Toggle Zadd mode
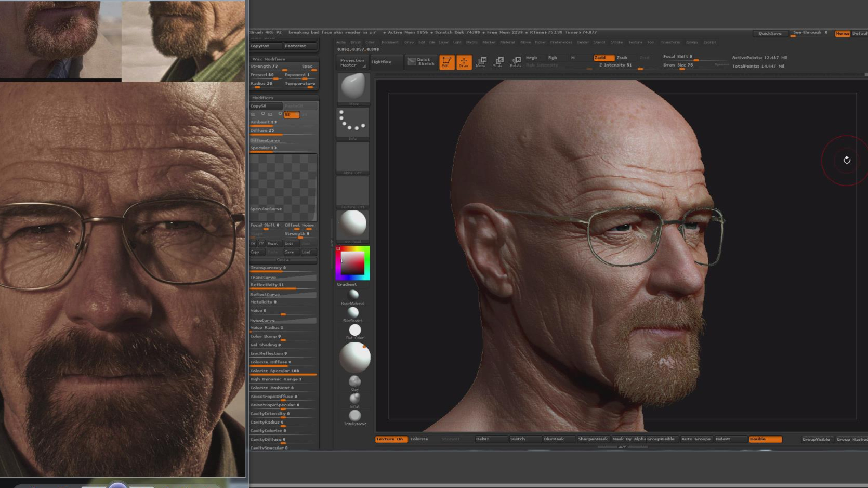Image resolution: width=868 pixels, height=488 pixels. 604,58
